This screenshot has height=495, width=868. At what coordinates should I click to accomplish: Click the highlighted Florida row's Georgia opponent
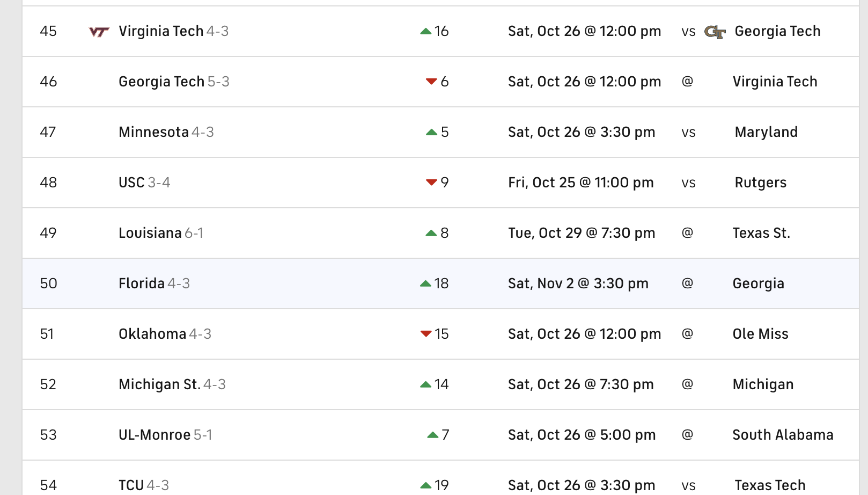[x=758, y=283]
